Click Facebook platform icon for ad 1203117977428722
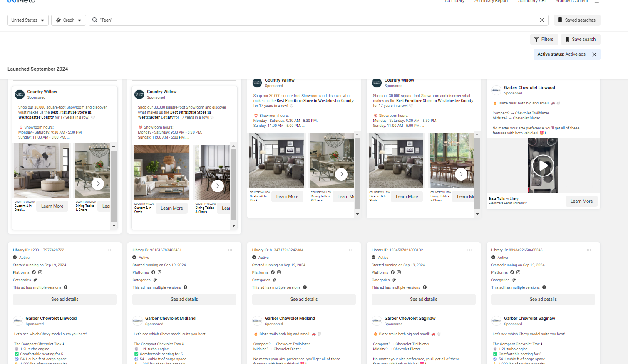The width and height of the screenshot is (628, 364). point(34,272)
